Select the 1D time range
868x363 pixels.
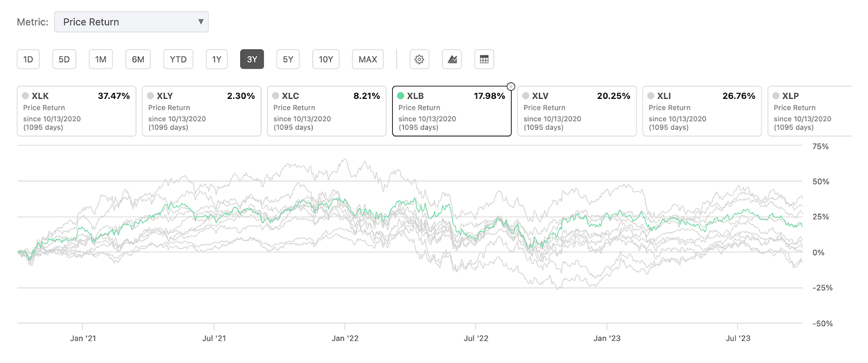(28, 59)
